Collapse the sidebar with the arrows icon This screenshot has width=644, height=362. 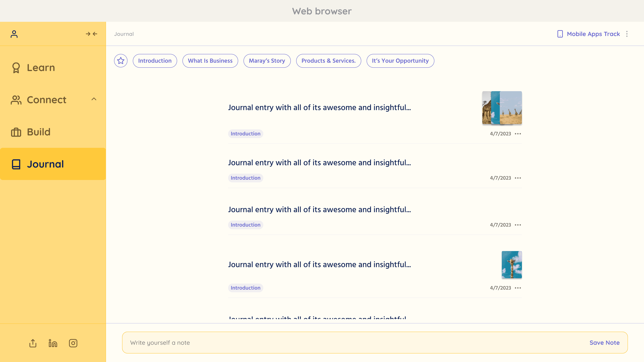[92, 34]
